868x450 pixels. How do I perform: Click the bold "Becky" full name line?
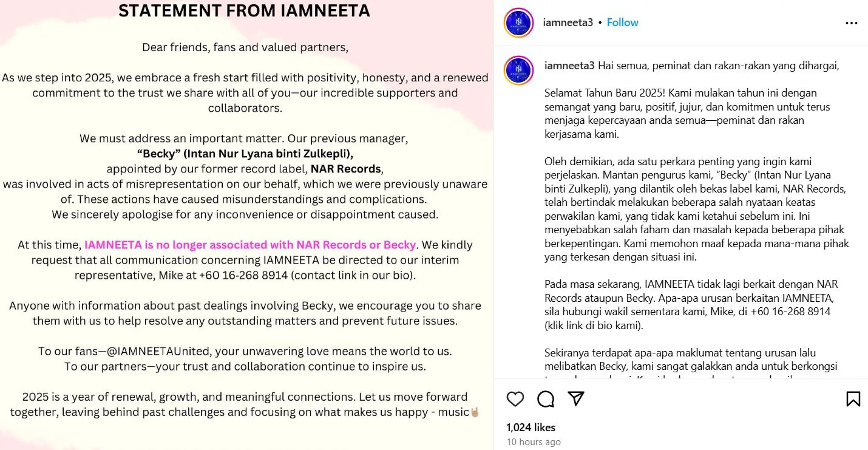pyautogui.click(x=245, y=153)
